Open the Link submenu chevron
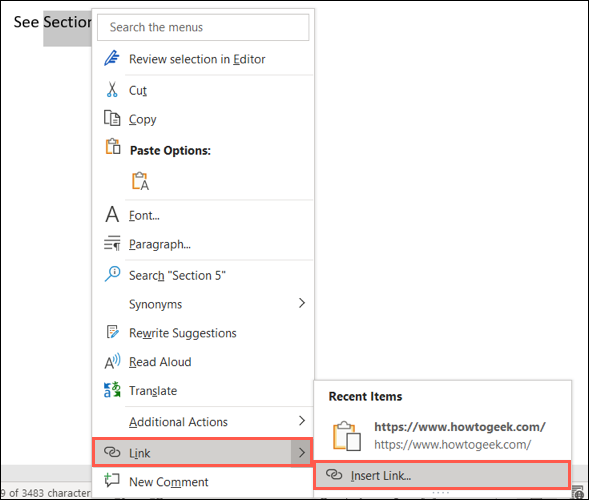Viewport: 589px width, 500px height. coord(302,453)
